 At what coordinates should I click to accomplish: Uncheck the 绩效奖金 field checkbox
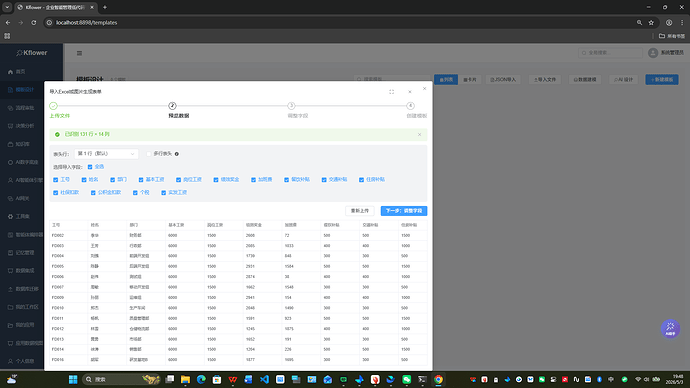point(216,179)
